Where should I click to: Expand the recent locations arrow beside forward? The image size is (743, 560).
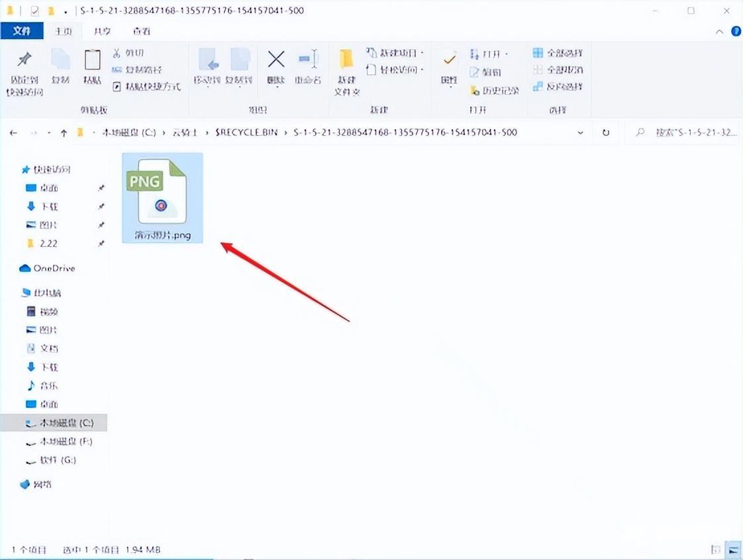point(49,132)
